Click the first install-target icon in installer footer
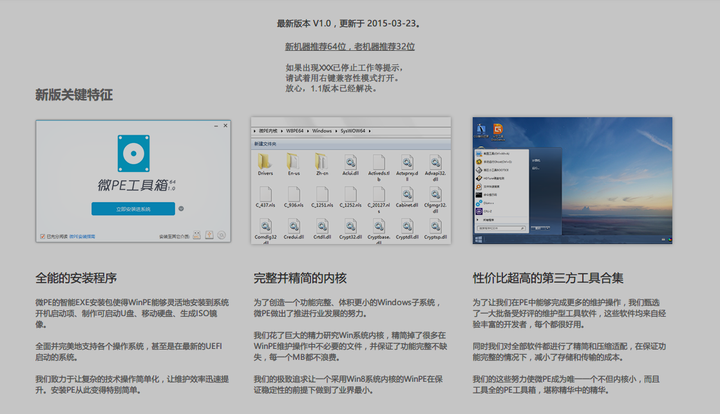Viewport: 720px width, 414px height. (197, 235)
